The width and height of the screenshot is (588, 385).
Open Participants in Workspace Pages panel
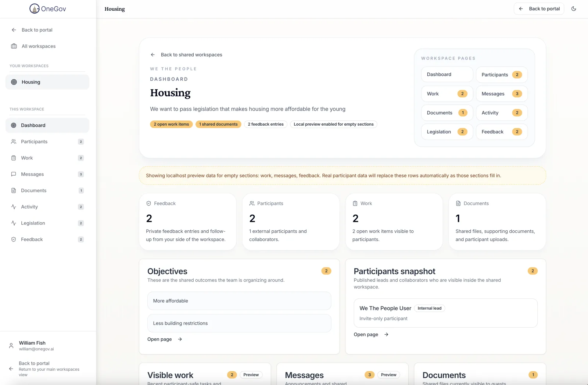pyautogui.click(x=502, y=75)
